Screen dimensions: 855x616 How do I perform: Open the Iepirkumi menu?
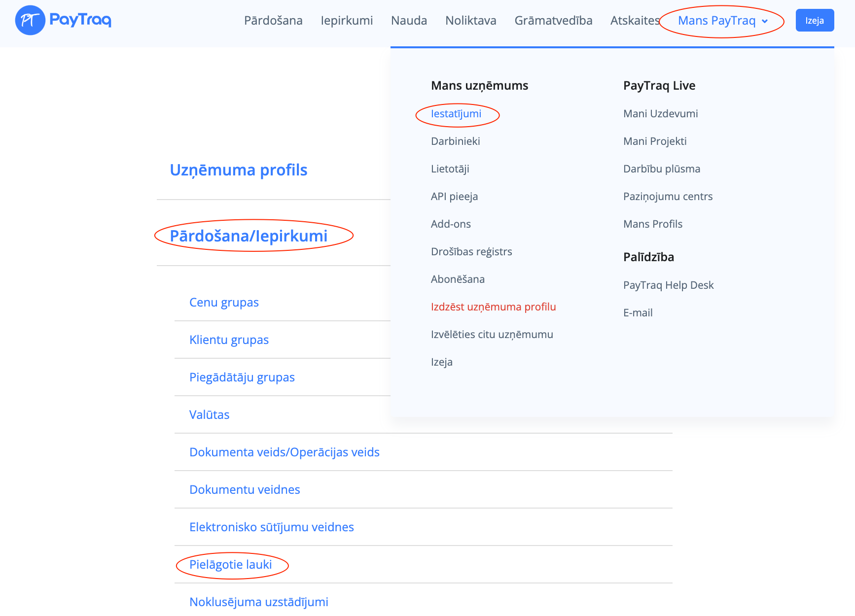coord(347,21)
